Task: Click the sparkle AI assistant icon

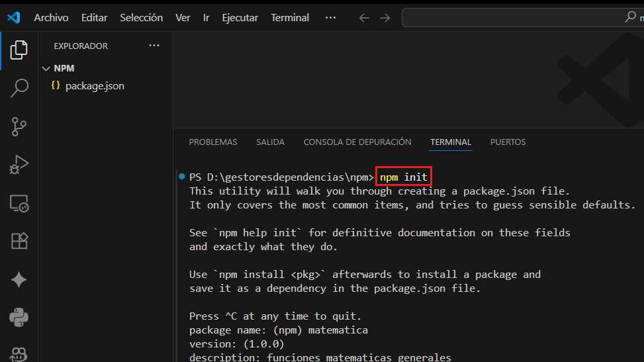Action: click(19, 280)
